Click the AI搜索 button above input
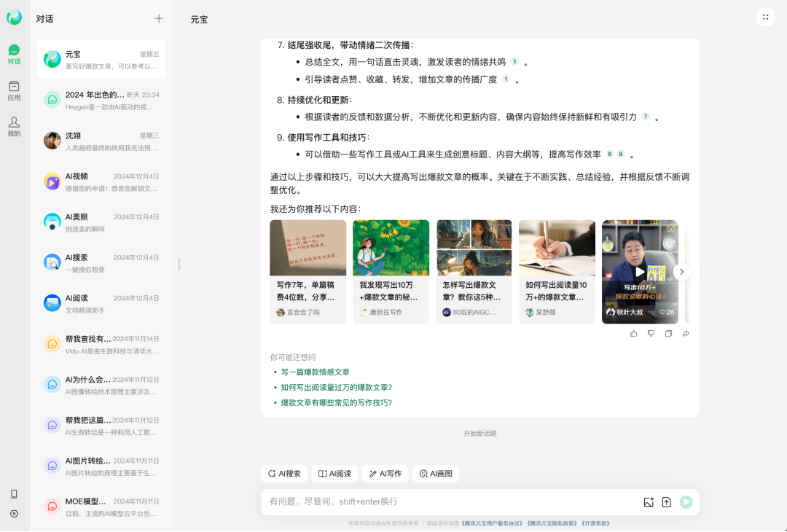Screen dimensions: 787x532 [x=284, y=474]
